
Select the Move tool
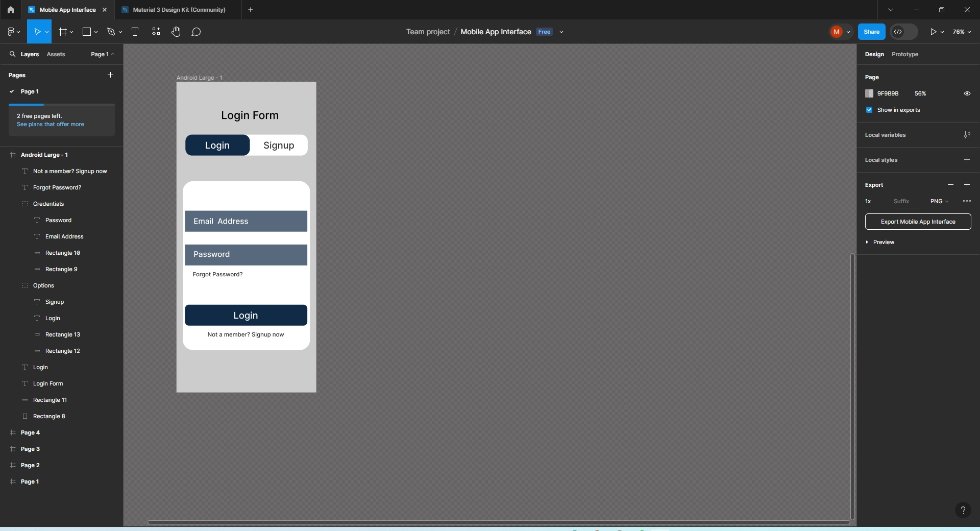[37, 32]
